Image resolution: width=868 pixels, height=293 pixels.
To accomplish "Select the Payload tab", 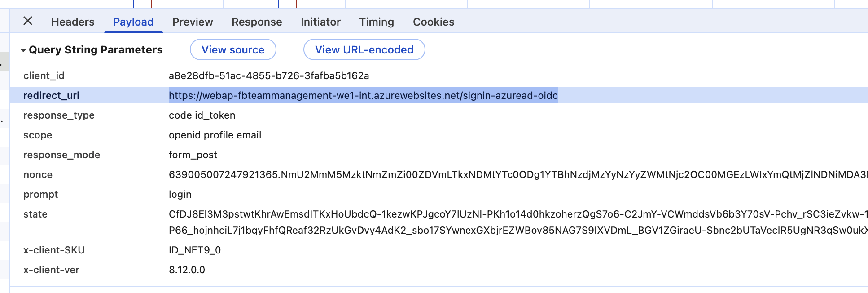I will point(133,22).
